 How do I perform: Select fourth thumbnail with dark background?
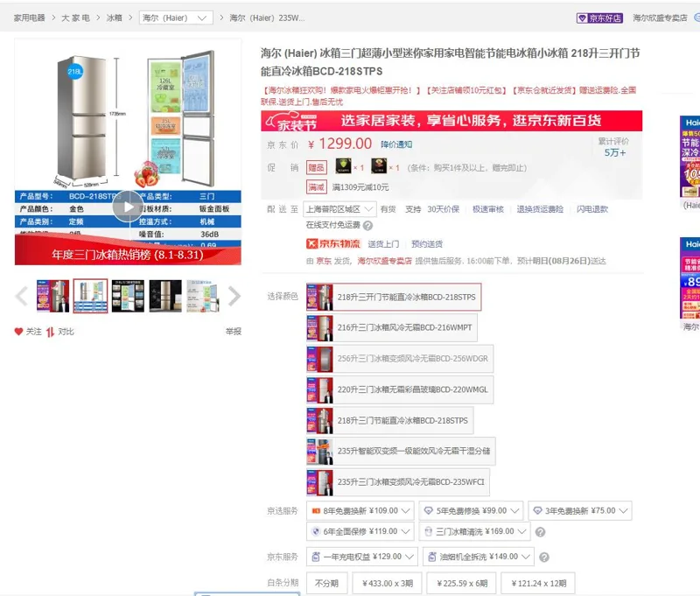click(x=165, y=296)
